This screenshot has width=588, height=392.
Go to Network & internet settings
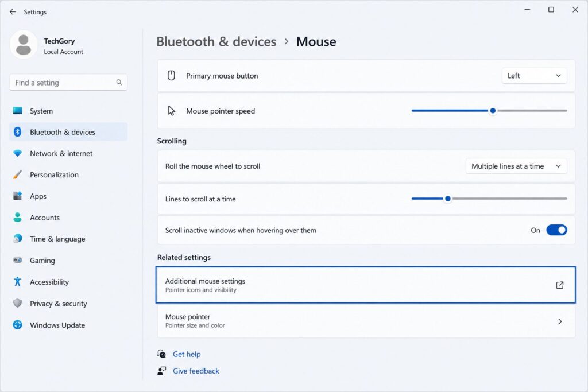(68, 153)
